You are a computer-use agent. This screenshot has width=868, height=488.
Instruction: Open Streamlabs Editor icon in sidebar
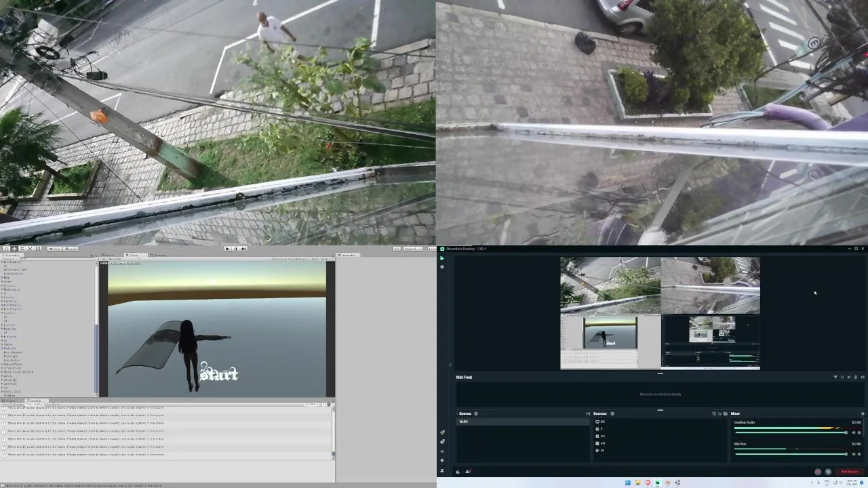pos(442,258)
